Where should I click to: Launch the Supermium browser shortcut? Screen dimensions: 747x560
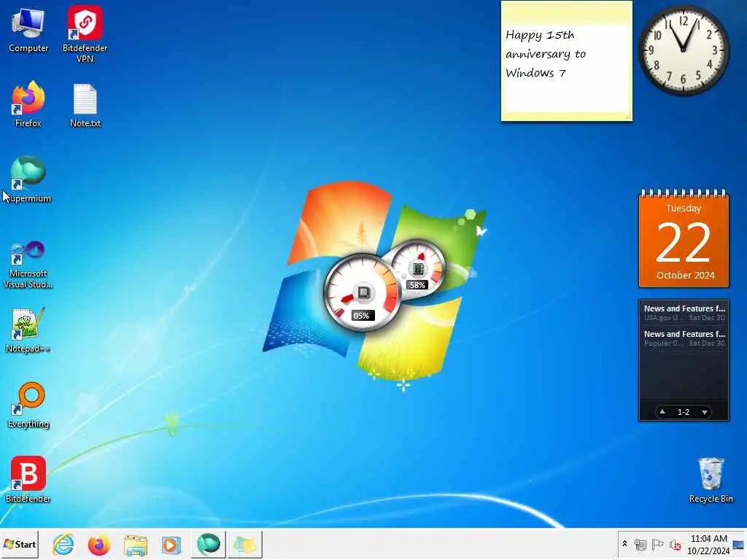[28, 179]
